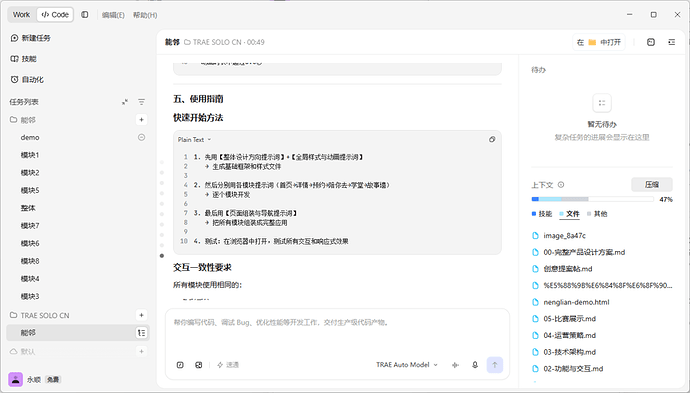Open file 05-比赛展示.md
690x393 pixels.
click(x=564, y=319)
